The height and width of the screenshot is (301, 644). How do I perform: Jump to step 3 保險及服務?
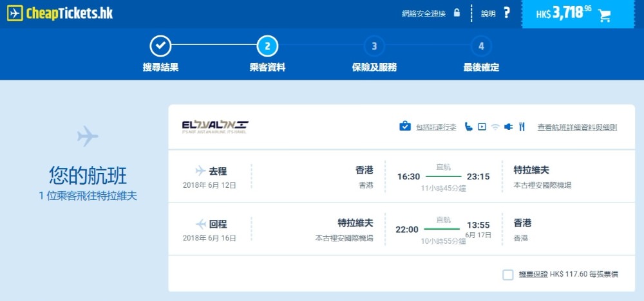374,46
